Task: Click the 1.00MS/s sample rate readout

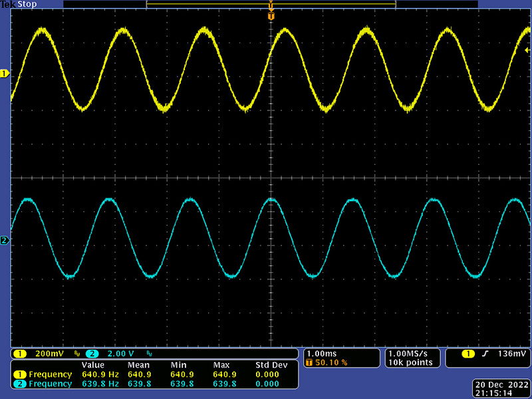Action: [x=408, y=354]
